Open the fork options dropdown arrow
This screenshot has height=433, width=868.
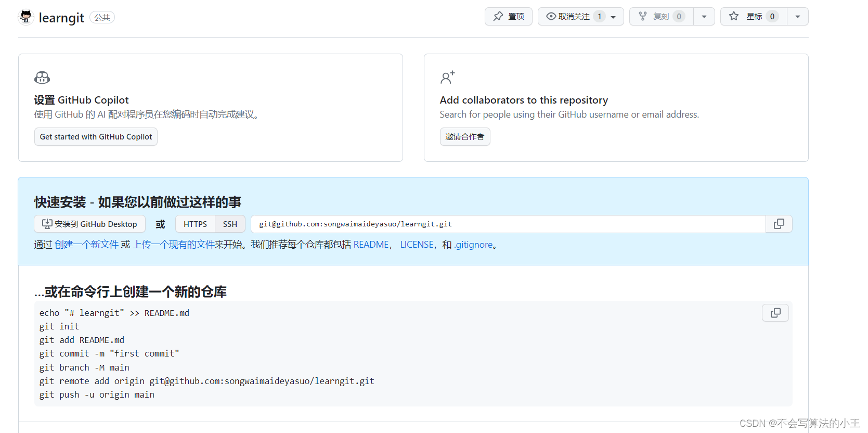[704, 17]
